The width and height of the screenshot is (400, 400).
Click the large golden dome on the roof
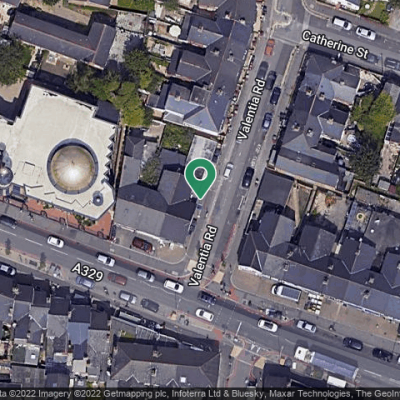[73, 166]
